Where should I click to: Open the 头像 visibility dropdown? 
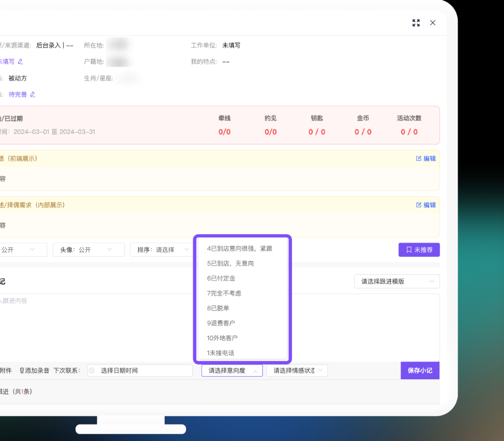click(x=88, y=250)
